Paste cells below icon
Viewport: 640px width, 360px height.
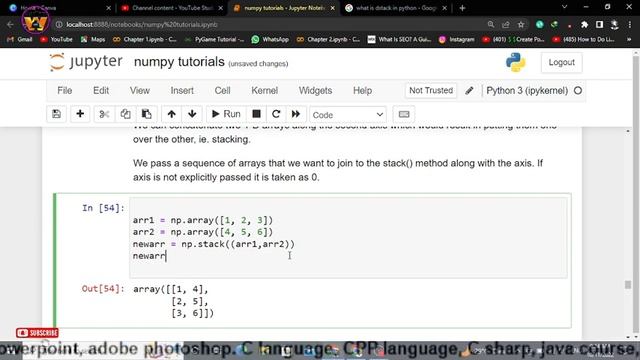pos(147,114)
